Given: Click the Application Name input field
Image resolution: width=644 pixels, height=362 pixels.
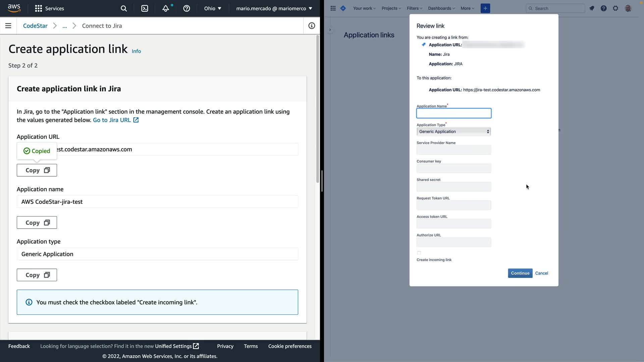Looking at the screenshot, I should click(x=453, y=113).
